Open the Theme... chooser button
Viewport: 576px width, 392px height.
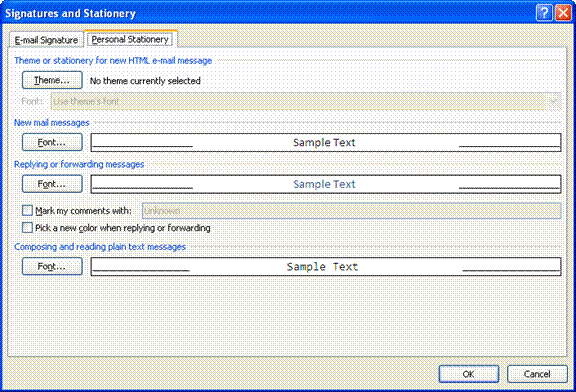pyautogui.click(x=52, y=80)
